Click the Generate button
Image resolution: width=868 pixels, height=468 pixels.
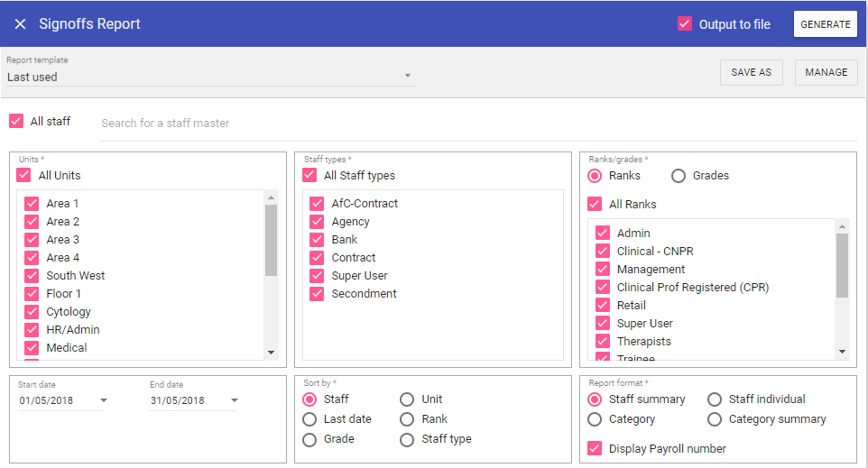point(825,24)
